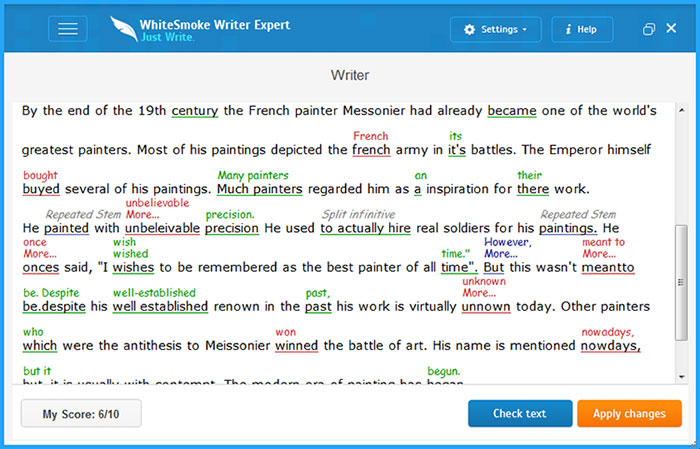Screen dimensions: 700x449
Task: Click the scrollbar up arrow
Action: (x=682, y=110)
